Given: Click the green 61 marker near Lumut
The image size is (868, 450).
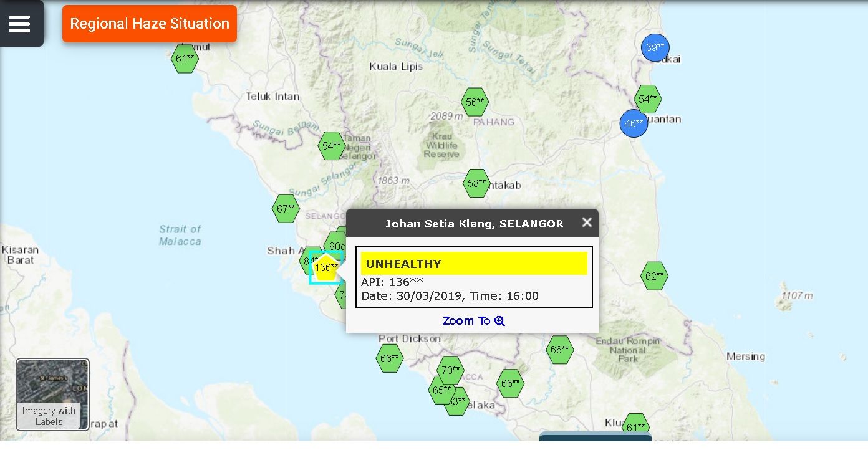Looking at the screenshot, I should pos(185,59).
